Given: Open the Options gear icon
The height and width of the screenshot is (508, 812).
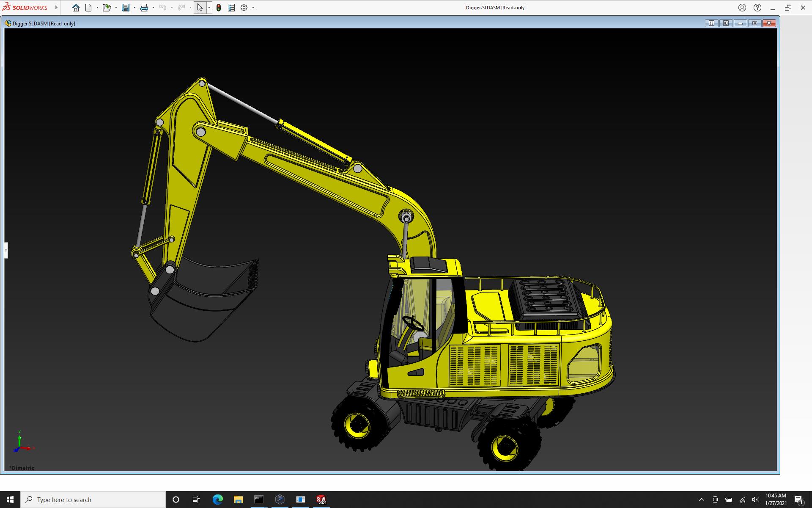Looking at the screenshot, I should (x=244, y=8).
